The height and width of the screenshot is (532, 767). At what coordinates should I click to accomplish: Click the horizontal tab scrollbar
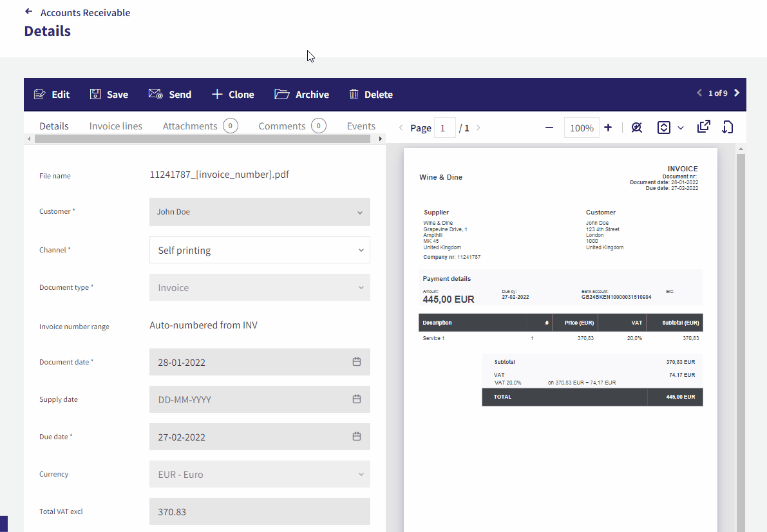click(x=202, y=139)
